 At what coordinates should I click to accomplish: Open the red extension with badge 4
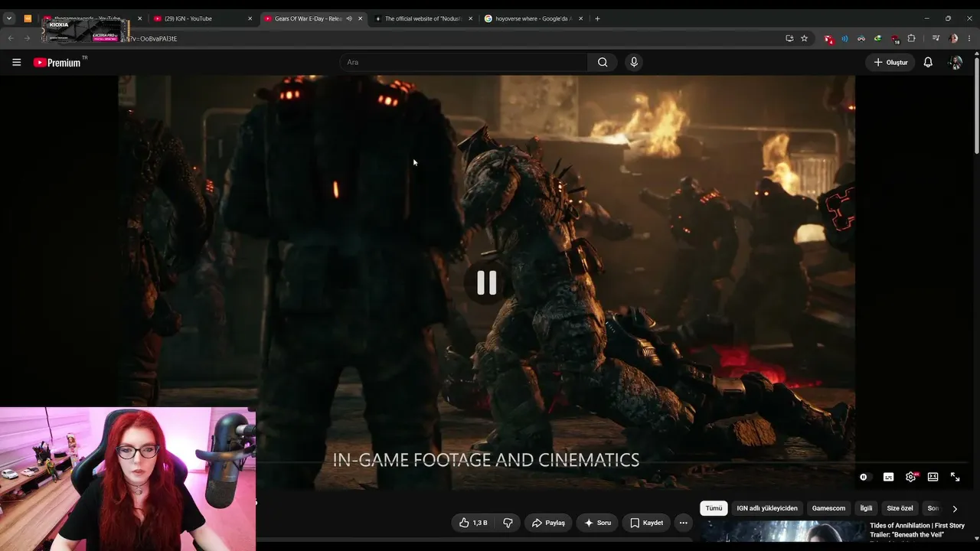(828, 38)
